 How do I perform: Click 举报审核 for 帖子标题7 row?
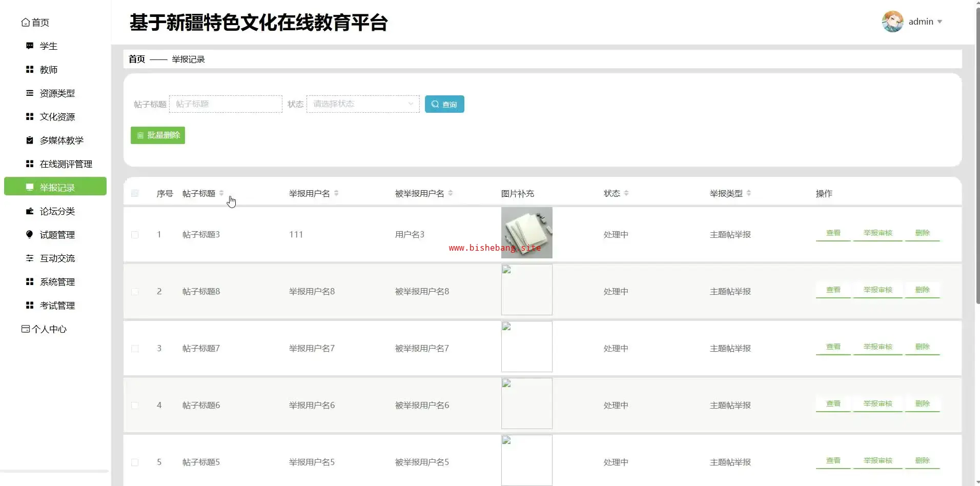tap(878, 347)
